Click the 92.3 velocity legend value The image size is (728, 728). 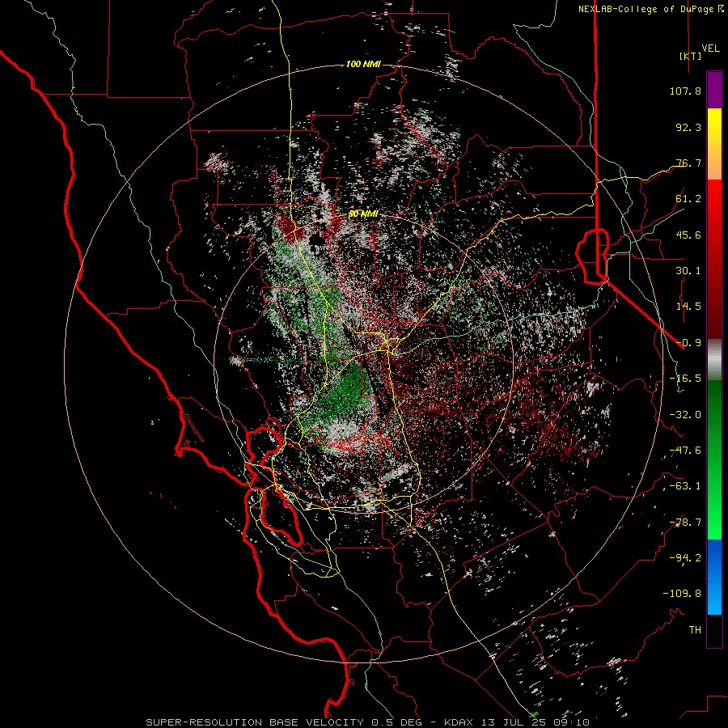tap(688, 127)
